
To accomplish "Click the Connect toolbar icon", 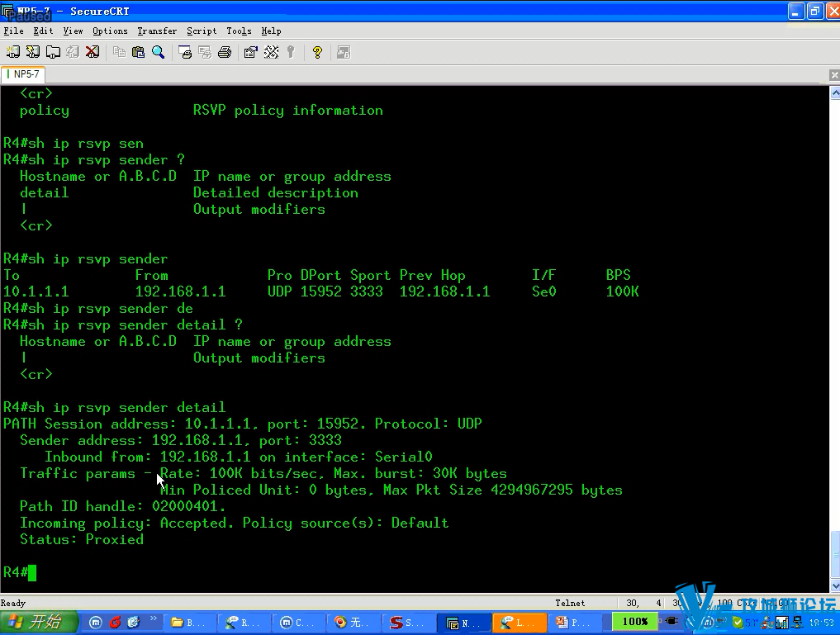I will coord(13,52).
